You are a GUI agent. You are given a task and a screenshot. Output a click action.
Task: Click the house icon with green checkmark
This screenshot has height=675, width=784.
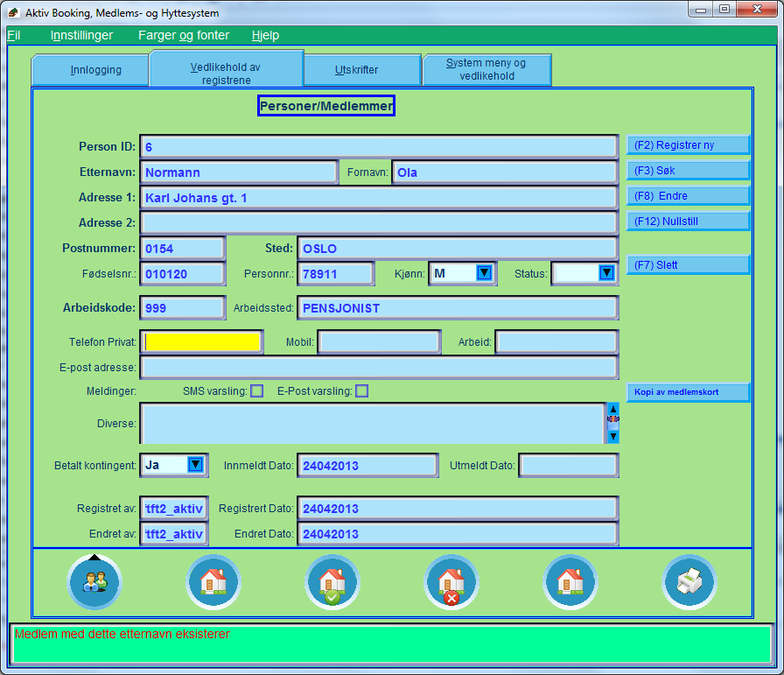pos(332,582)
